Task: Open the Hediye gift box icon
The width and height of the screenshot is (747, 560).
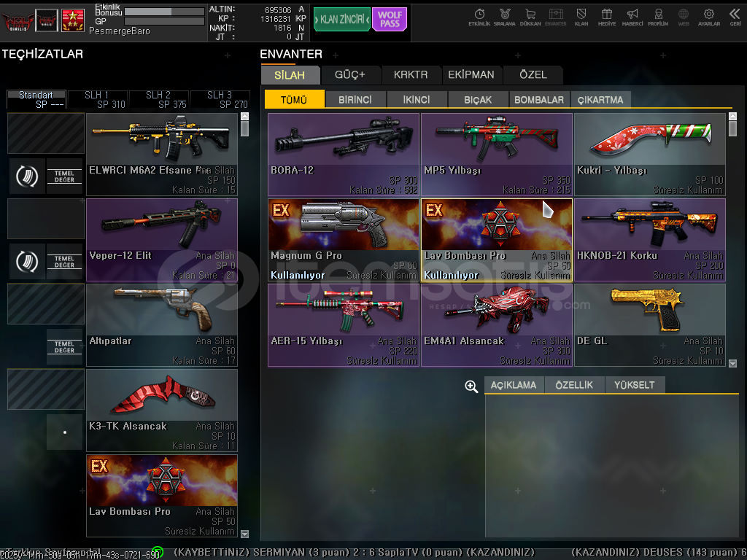Action: click(x=606, y=17)
